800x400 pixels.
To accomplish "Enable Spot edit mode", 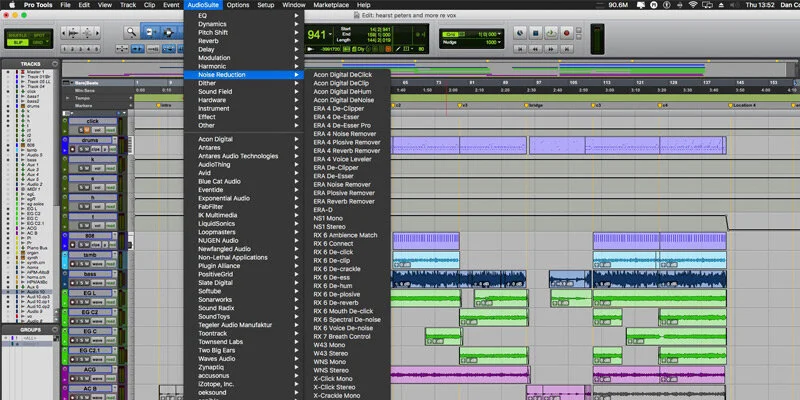I will [39, 35].
